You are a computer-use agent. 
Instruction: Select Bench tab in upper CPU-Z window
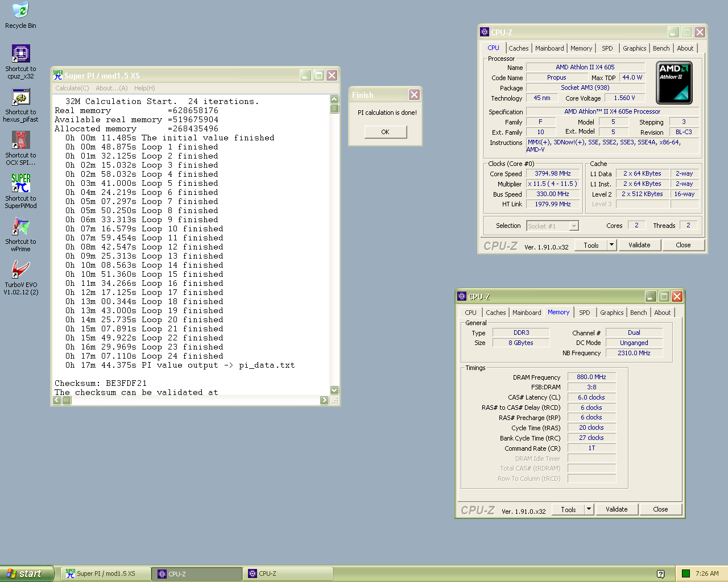(661, 48)
